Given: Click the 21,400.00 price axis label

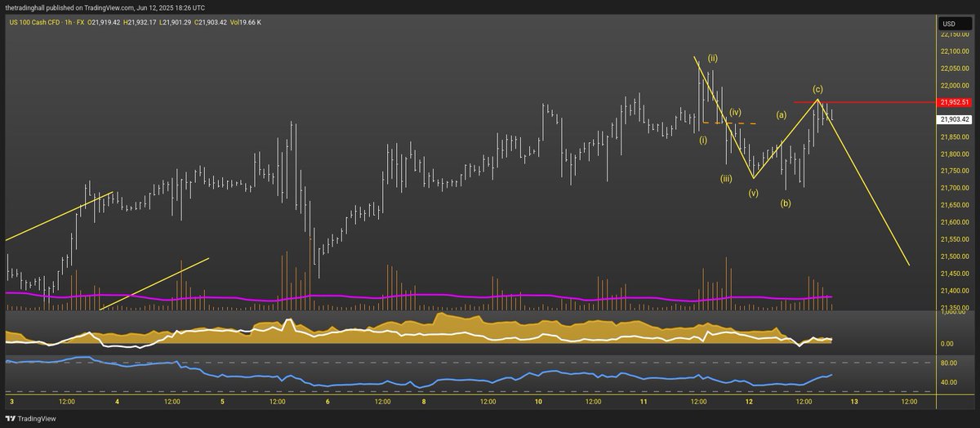Looking at the screenshot, I should [x=954, y=291].
